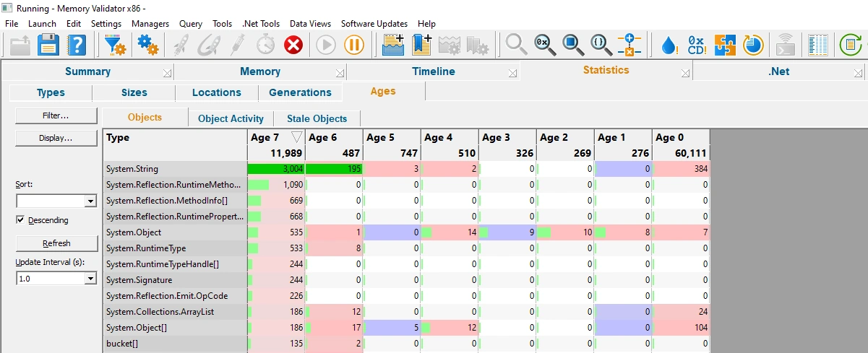The width and height of the screenshot is (868, 353).
Task: Click the Display... button
Action: coord(56,138)
